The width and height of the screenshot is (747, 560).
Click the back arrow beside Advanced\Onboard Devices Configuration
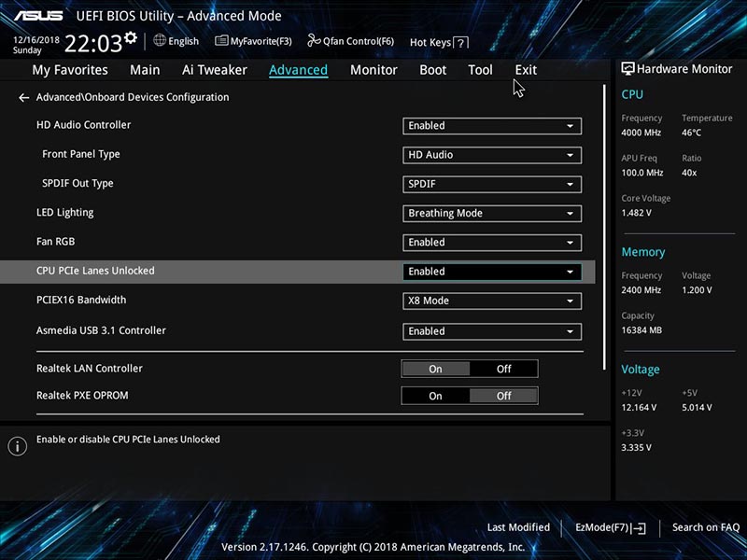pyautogui.click(x=24, y=97)
